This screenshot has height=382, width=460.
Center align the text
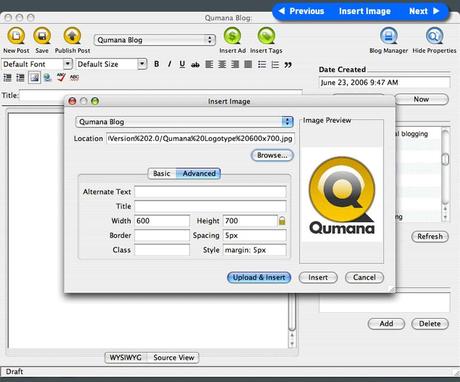pos(222,64)
